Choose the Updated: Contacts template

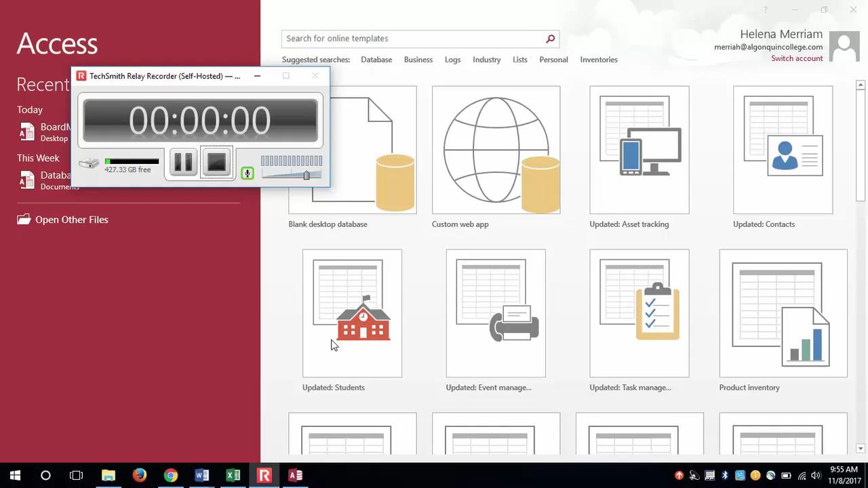[783, 149]
